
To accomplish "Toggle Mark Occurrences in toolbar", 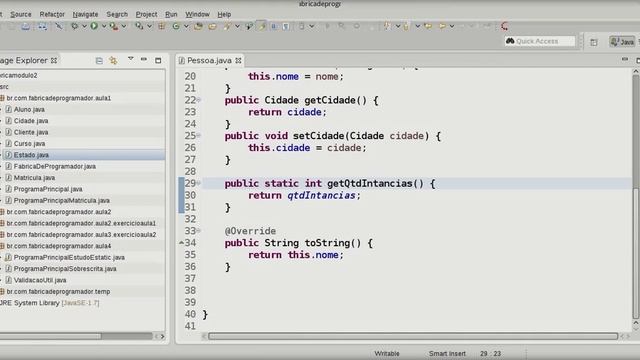I will tap(262, 26).
